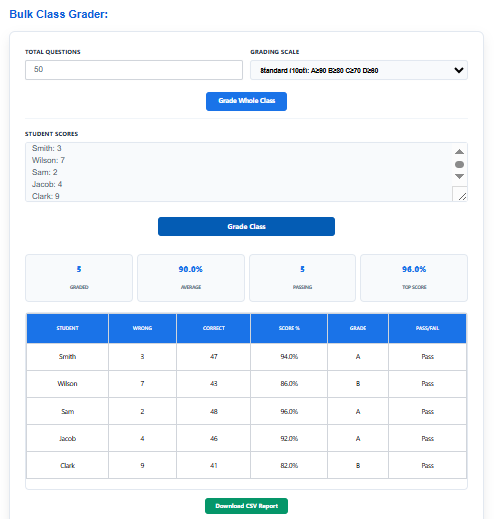
Task: Click the Passing count card
Action: [x=302, y=278]
